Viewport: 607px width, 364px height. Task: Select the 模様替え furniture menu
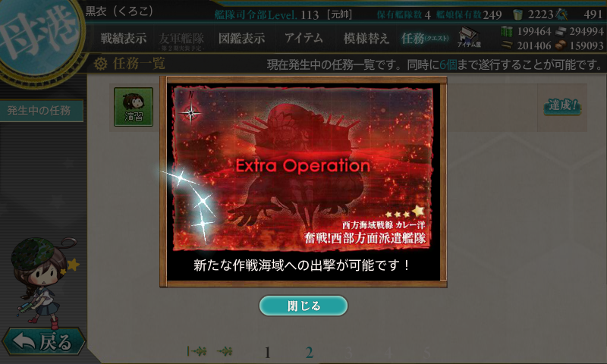point(366,38)
